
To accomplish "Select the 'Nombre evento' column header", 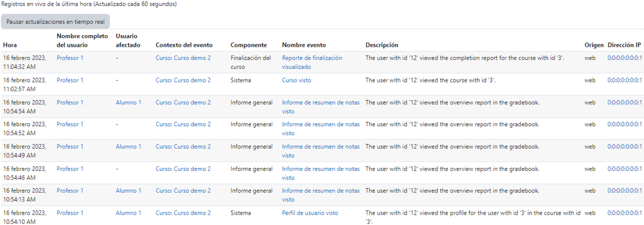I will coord(304,45).
